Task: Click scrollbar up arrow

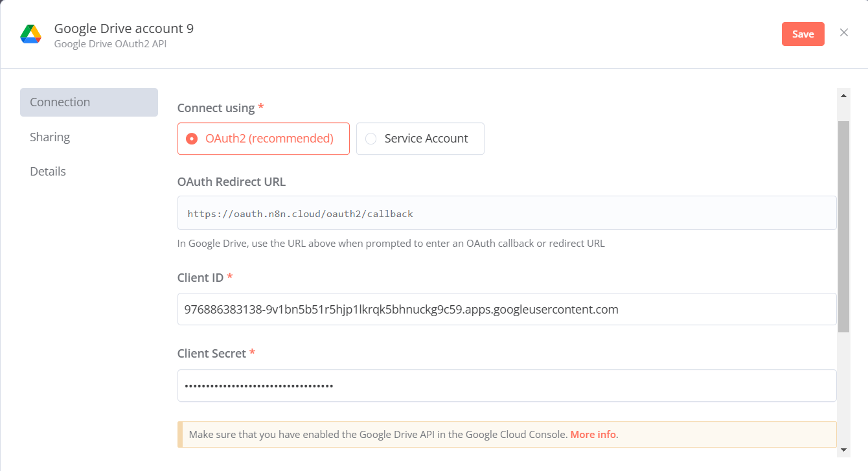Action: pyautogui.click(x=843, y=95)
